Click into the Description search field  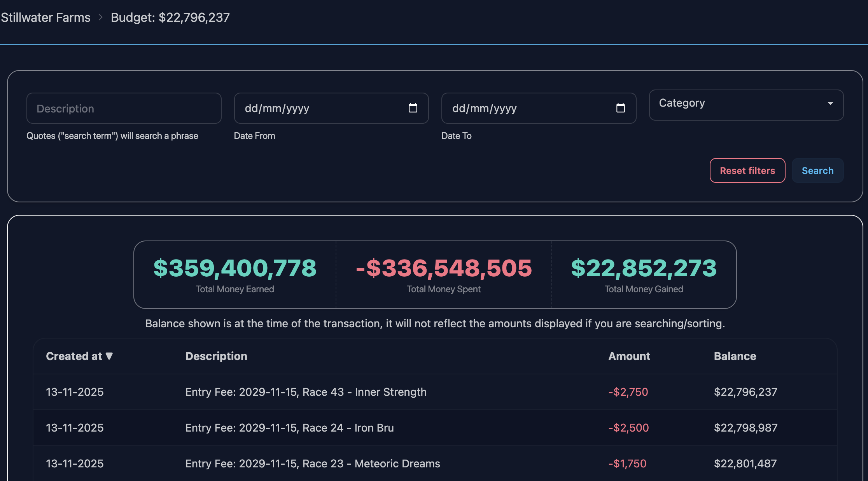(124, 108)
